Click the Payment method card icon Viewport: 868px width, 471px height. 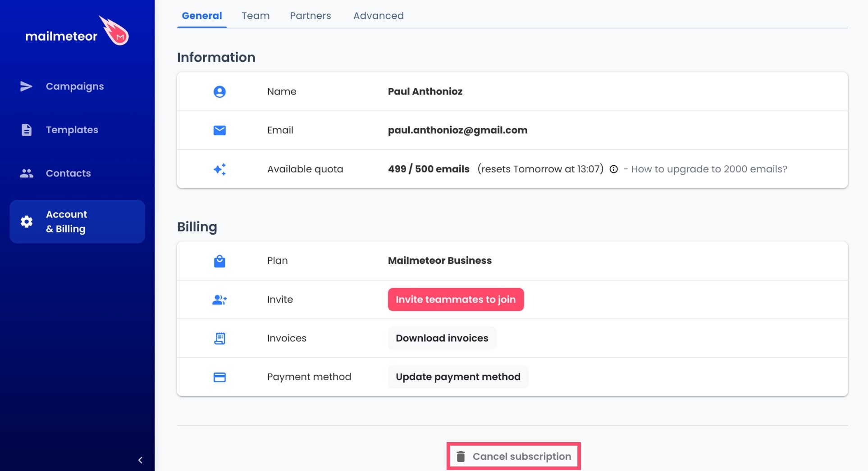click(x=219, y=377)
